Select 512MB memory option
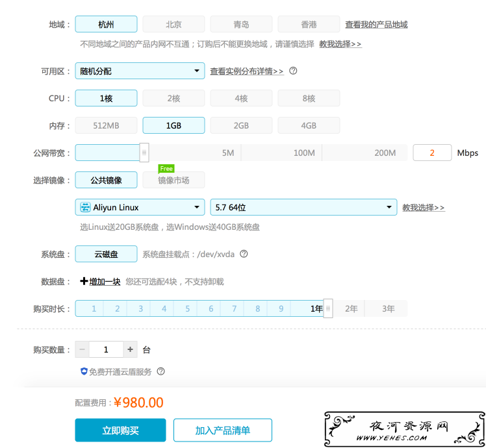Screen dimensions: 486x448 (x=106, y=125)
